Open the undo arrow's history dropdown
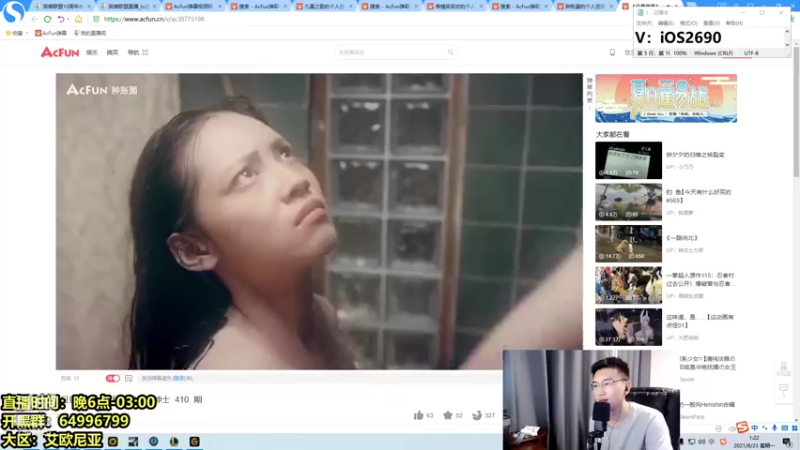The width and height of the screenshot is (800, 450). tap(68, 19)
